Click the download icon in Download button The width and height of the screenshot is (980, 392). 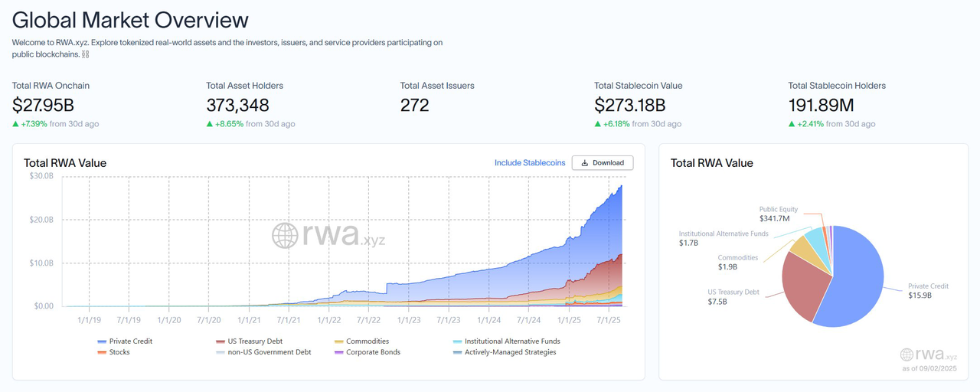click(x=585, y=163)
